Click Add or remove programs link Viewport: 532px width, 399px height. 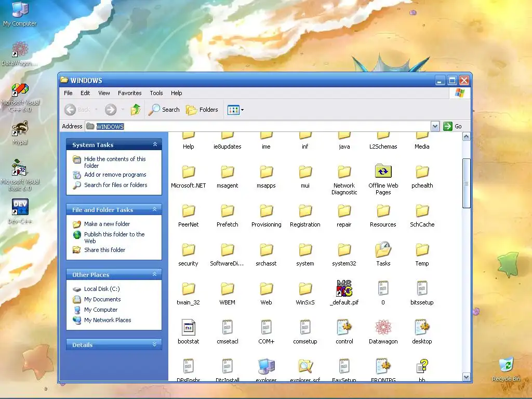[115, 175]
